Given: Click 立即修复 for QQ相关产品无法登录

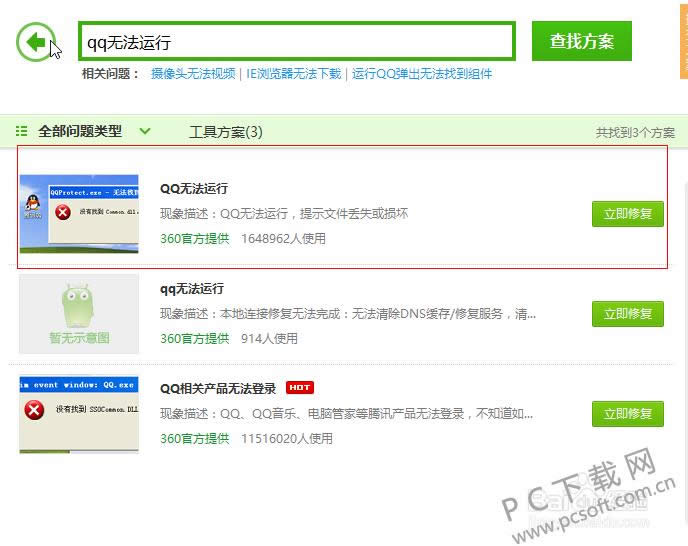Looking at the screenshot, I should pyautogui.click(x=627, y=413).
